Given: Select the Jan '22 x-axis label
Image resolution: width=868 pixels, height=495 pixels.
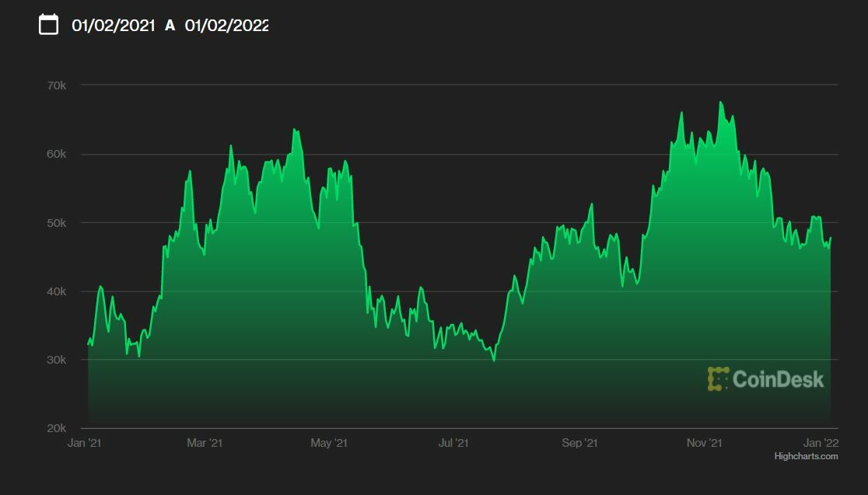Looking at the screenshot, I should coord(821,442).
